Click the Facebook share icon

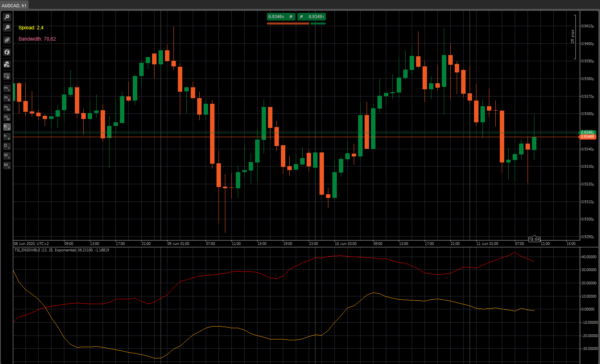[x=7, y=52]
